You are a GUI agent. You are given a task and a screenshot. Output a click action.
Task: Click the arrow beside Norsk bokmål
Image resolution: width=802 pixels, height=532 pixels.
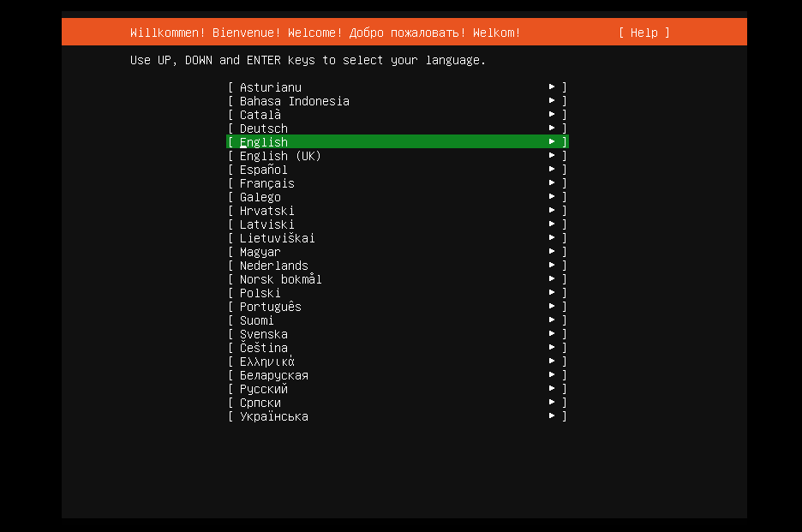pyautogui.click(x=553, y=279)
